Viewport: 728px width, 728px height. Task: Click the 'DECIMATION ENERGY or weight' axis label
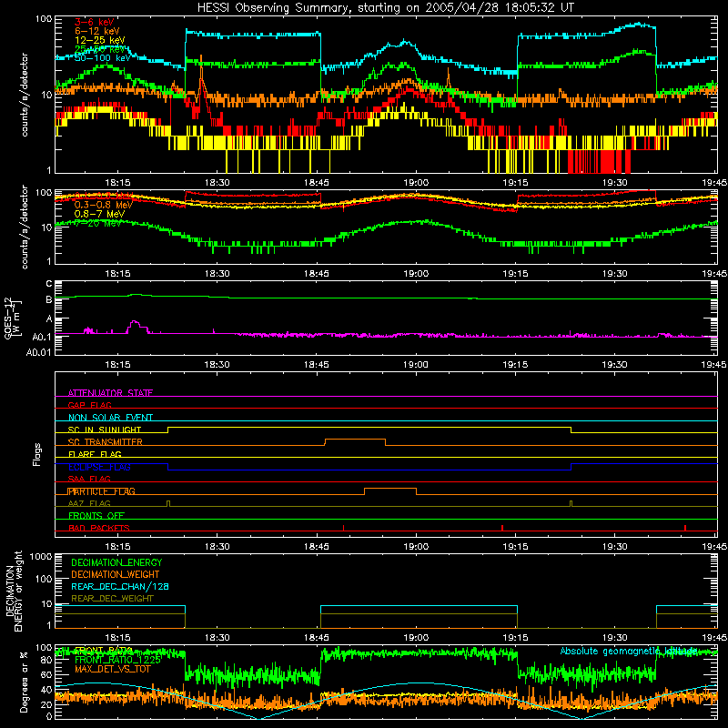(13, 591)
